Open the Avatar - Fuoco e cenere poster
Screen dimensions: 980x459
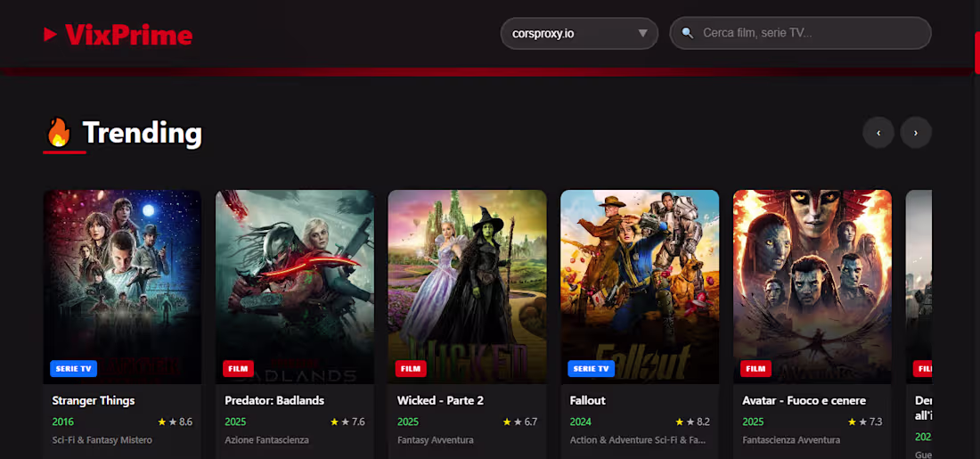[x=813, y=286]
